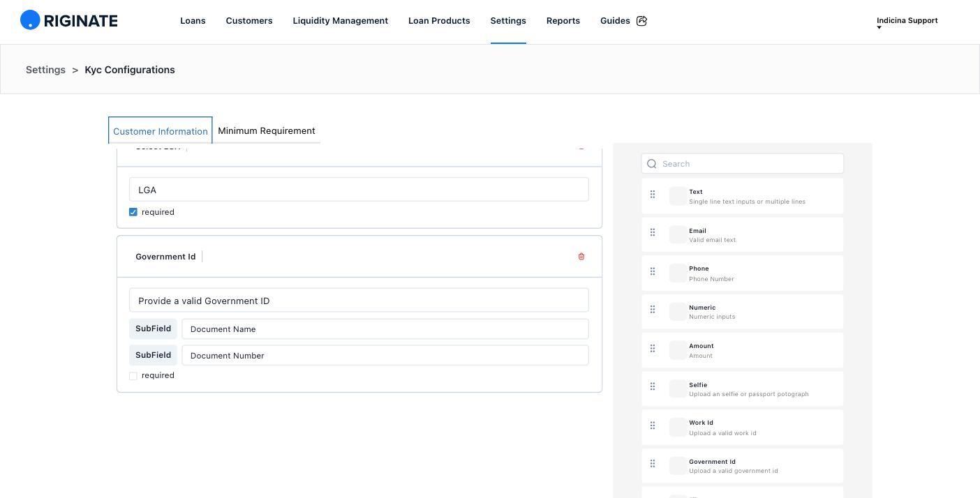Grab the drag handle for Phone field
The width and height of the screenshot is (980, 498).
(x=653, y=271)
